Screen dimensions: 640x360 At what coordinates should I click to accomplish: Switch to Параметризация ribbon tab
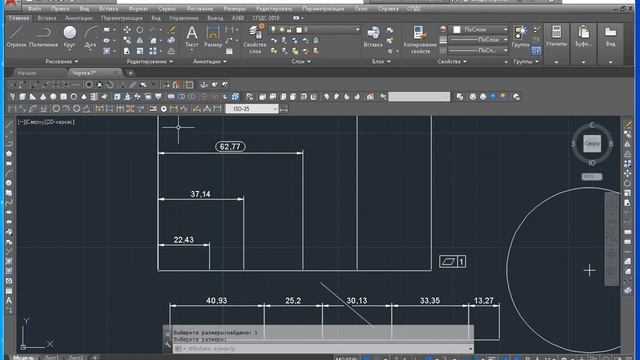tap(122, 18)
